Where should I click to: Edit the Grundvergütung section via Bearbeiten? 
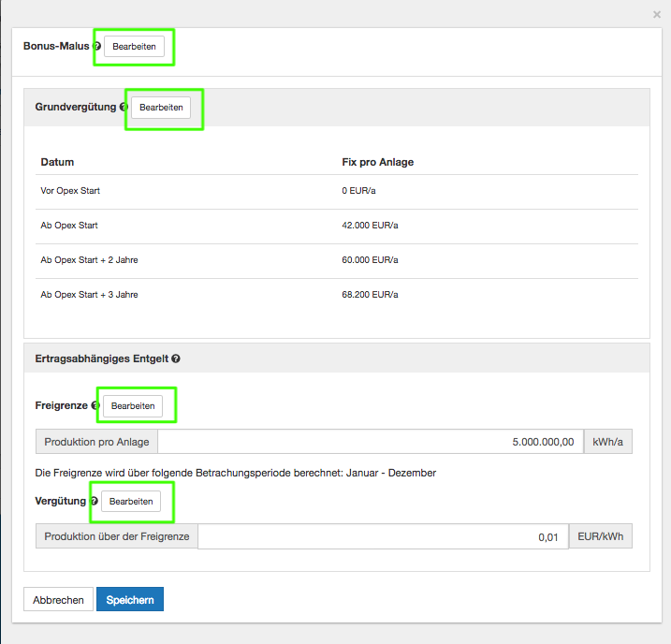(x=161, y=108)
